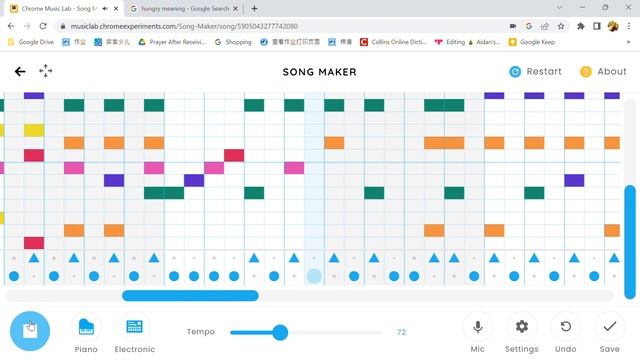640x360 pixels.
Task: Click the site lock icon
Action: click(62, 26)
